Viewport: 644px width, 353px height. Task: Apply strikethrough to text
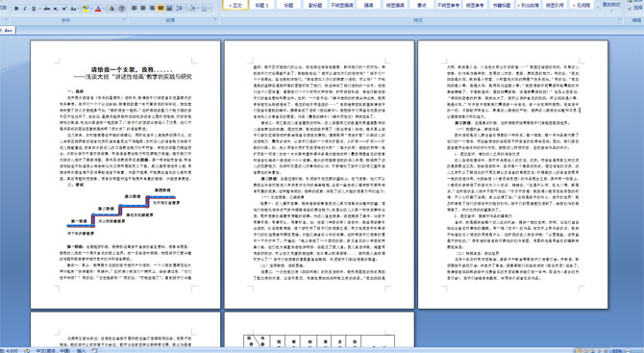(47, 9)
